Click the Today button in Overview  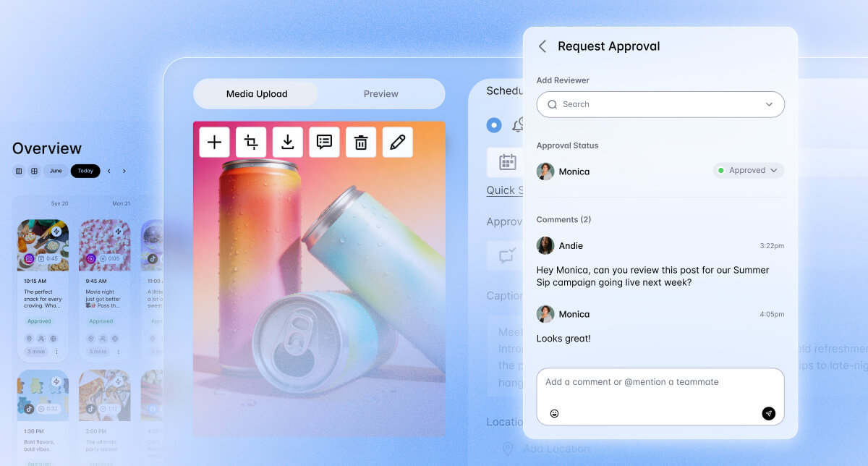click(85, 171)
